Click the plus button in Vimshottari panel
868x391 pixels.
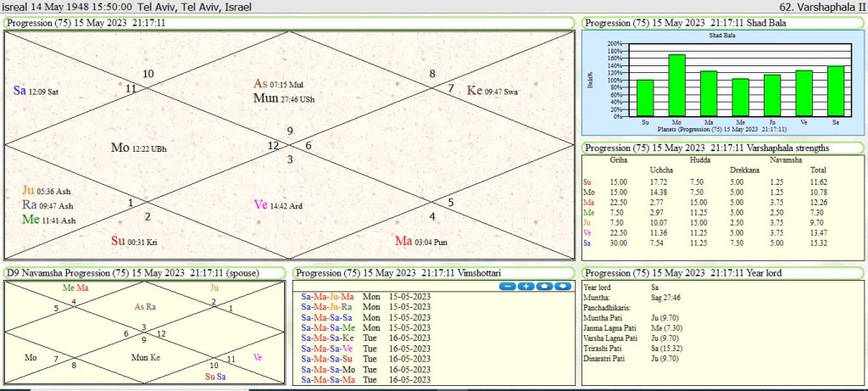527,286
